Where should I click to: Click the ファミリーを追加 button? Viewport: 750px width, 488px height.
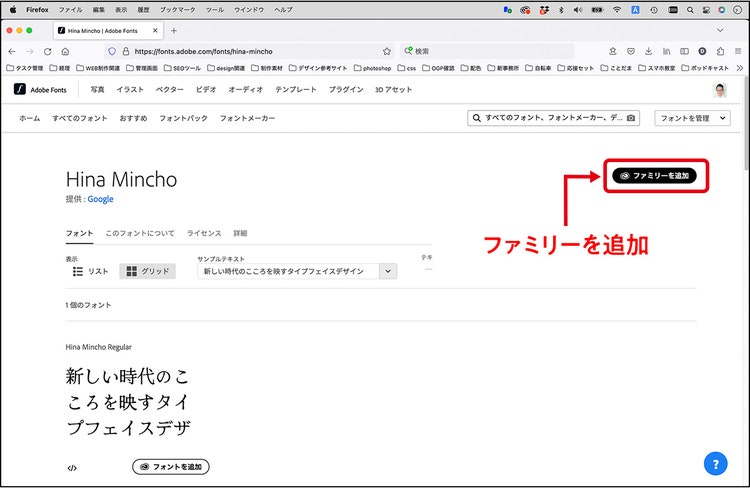654,176
